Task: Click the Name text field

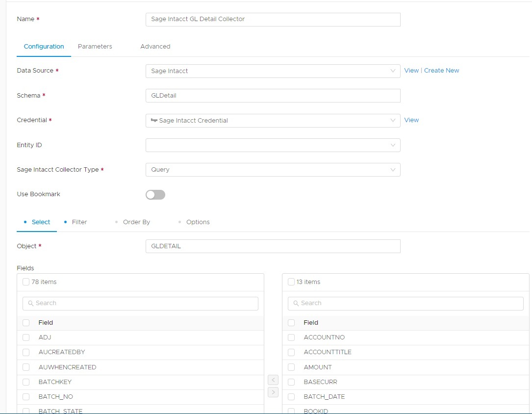Action: 273,19
